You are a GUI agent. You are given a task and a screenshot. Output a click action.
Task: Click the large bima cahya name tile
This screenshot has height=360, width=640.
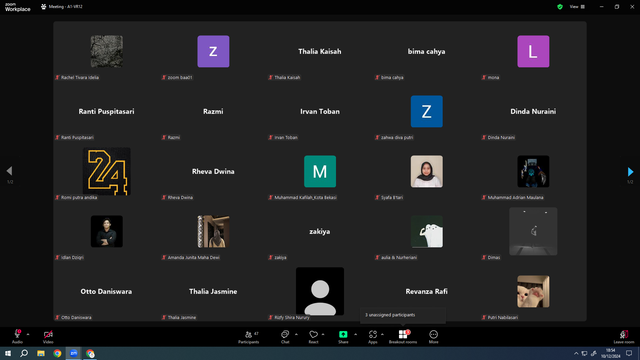coord(427,51)
